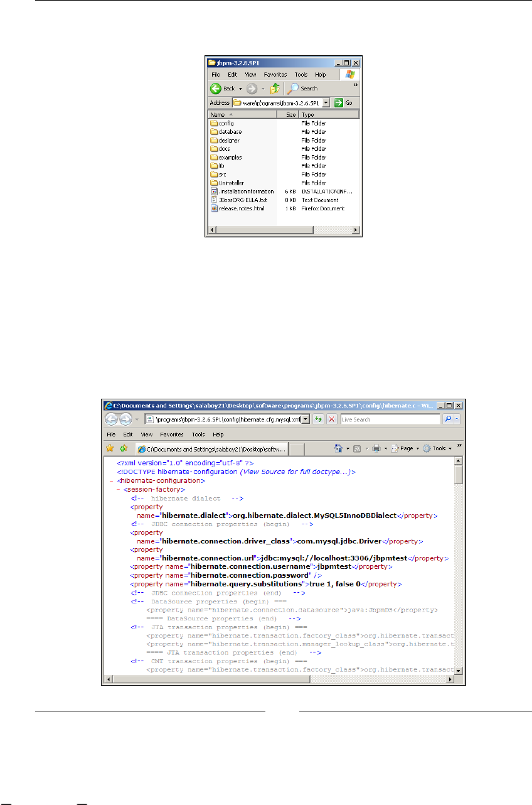Click the IE forward navigation button

pos(127,419)
